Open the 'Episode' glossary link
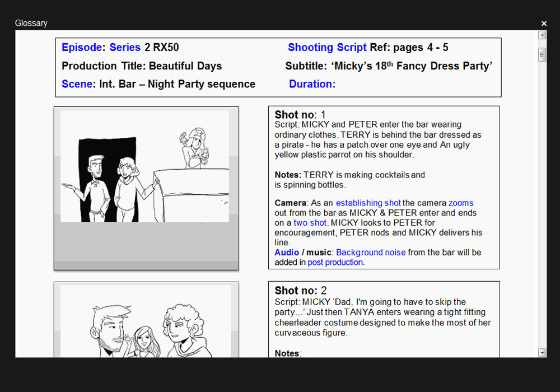The image size is (560, 392). click(x=82, y=48)
